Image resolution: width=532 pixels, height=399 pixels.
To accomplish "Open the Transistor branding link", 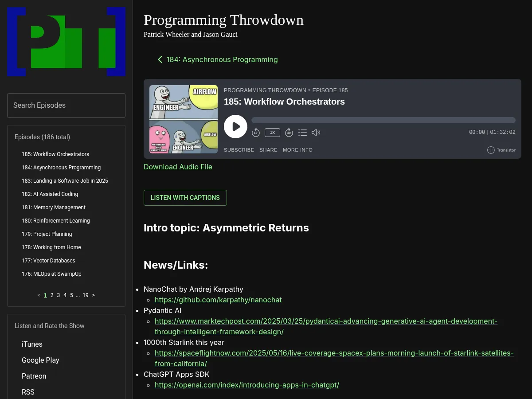I will click(x=501, y=150).
